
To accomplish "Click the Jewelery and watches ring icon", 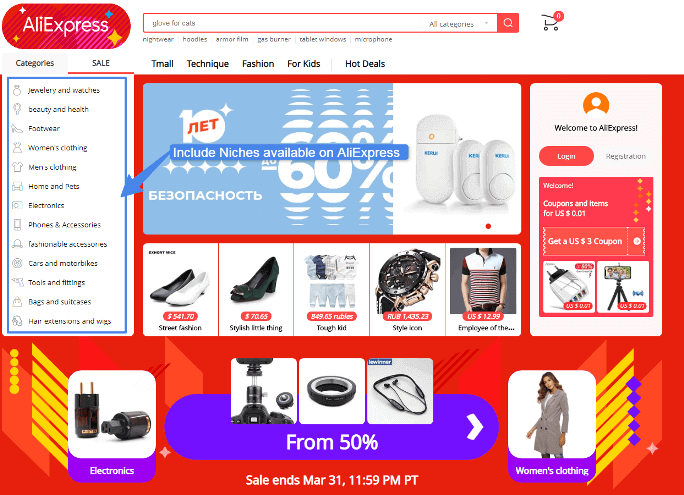I will pos(17,90).
